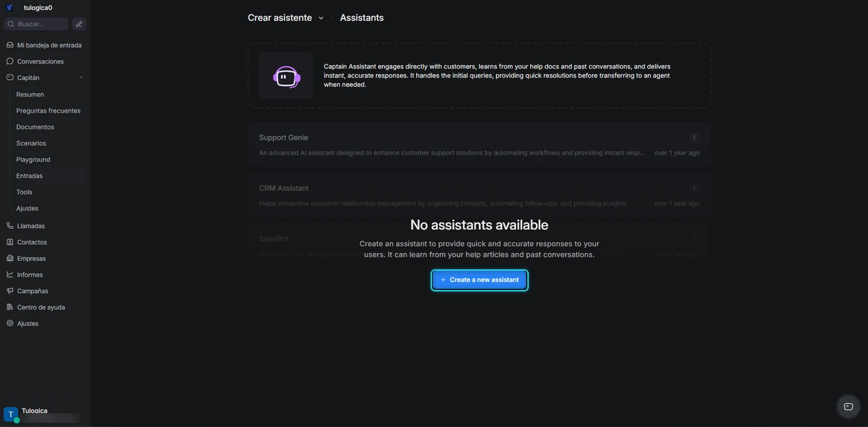The image size is (868, 427).
Task: Click the inbox icon beside Mi bandeja de entrada
Action: (10, 45)
